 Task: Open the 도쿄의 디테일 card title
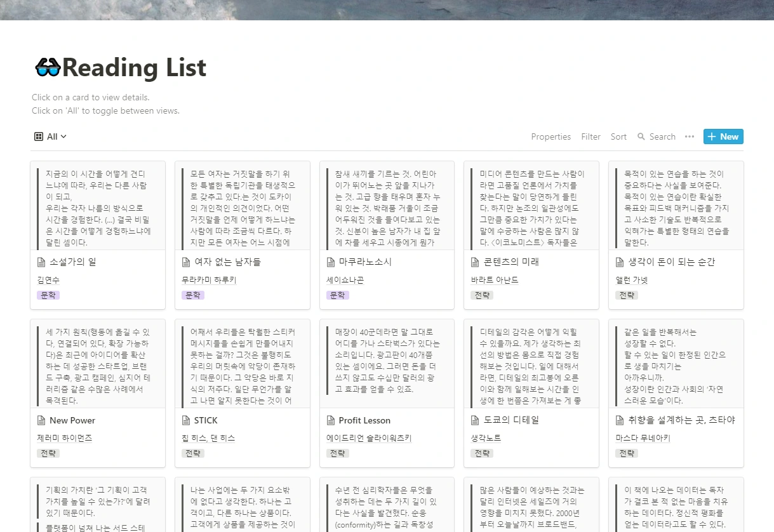point(511,420)
